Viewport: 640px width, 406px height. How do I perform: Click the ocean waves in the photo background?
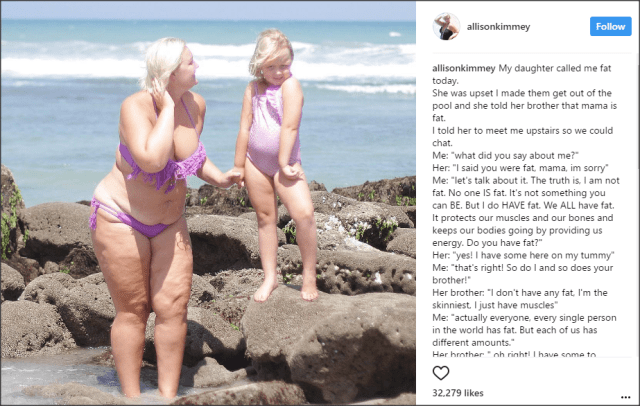click(208, 61)
